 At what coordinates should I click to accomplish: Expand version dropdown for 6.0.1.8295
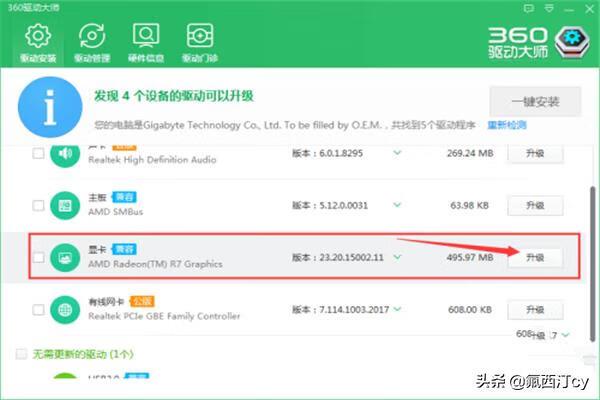coord(397,153)
